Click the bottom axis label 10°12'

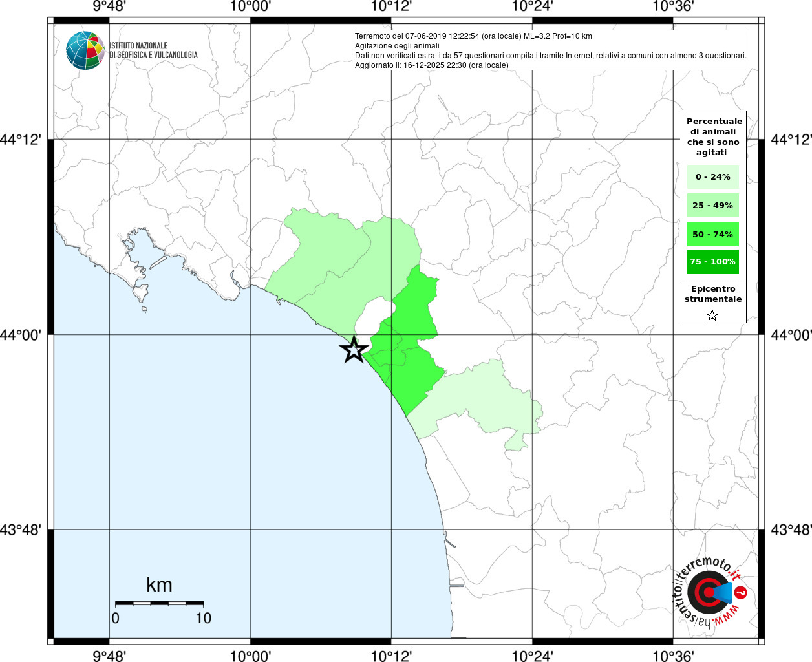[x=391, y=656]
